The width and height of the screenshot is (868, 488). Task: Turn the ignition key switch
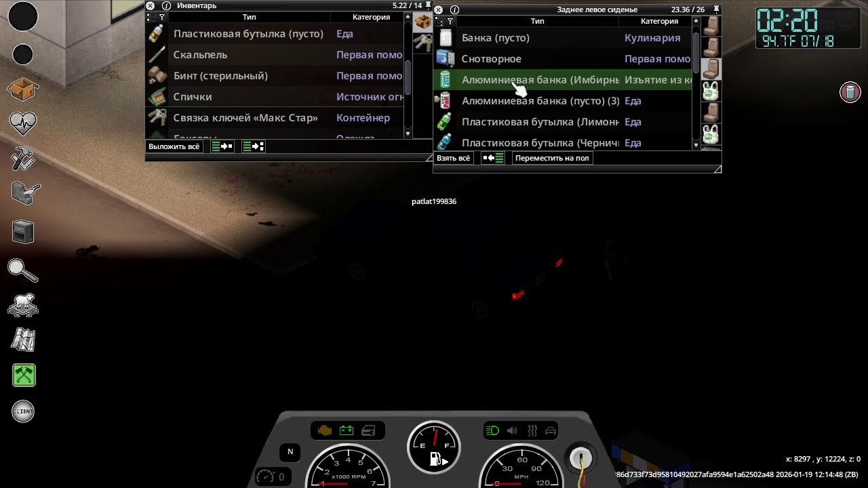(581, 457)
